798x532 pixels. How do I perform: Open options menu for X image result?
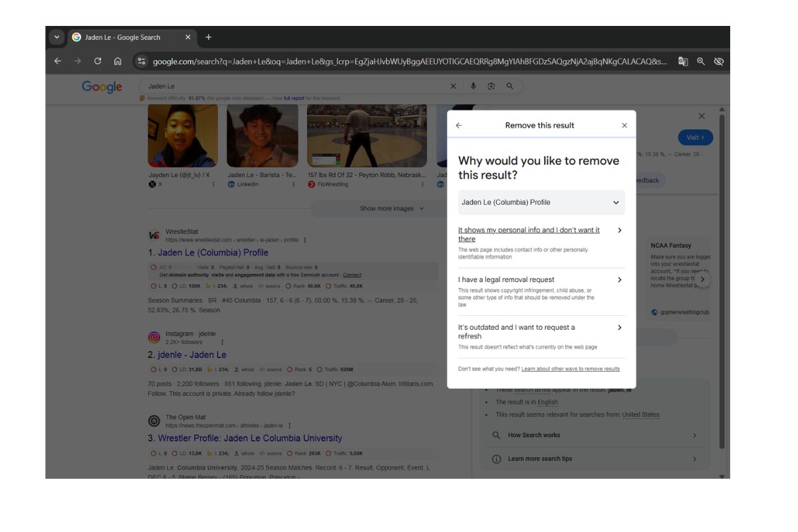(x=213, y=184)
